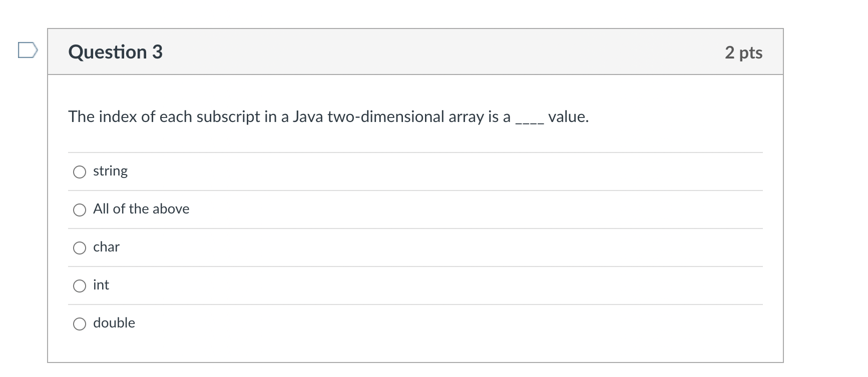The image size is (868, 377).
Task: Click the "2 pts" points label
Action: point(743,52)
